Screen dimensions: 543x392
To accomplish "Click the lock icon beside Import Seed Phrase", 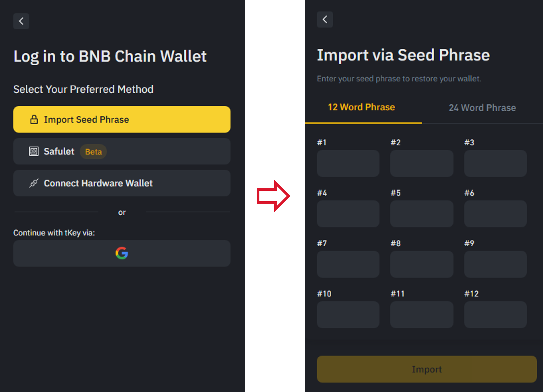I will pyautogui.click(x=34, y=119).
